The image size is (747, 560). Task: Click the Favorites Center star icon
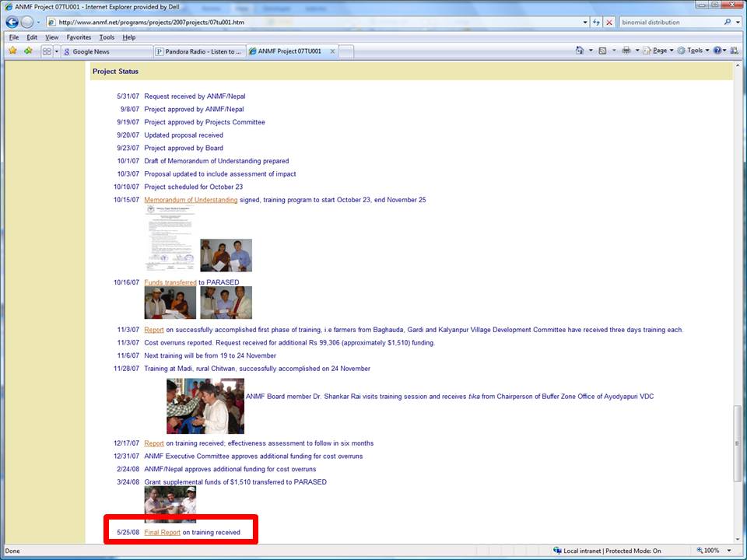(x=12, y=51)
